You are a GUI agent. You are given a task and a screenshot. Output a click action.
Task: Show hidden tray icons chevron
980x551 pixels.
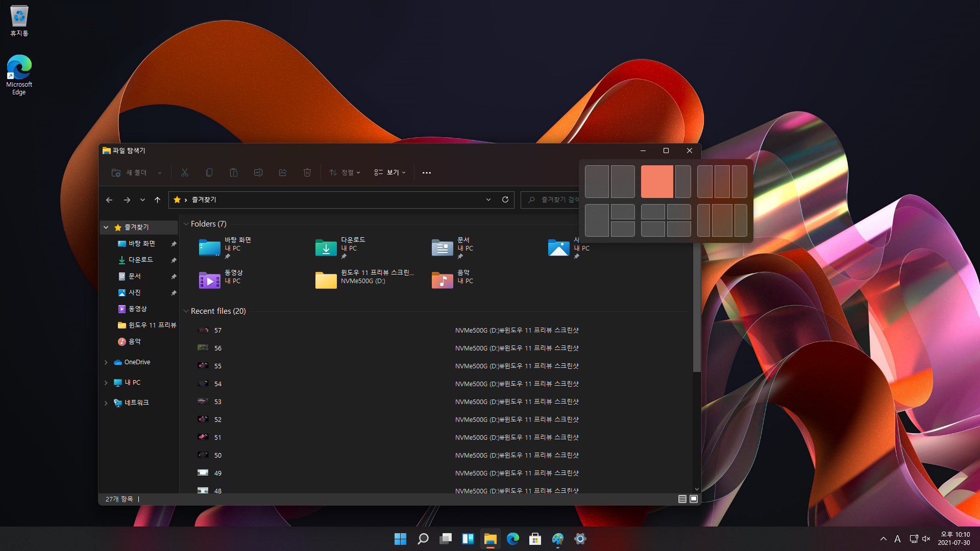(884, 539)
